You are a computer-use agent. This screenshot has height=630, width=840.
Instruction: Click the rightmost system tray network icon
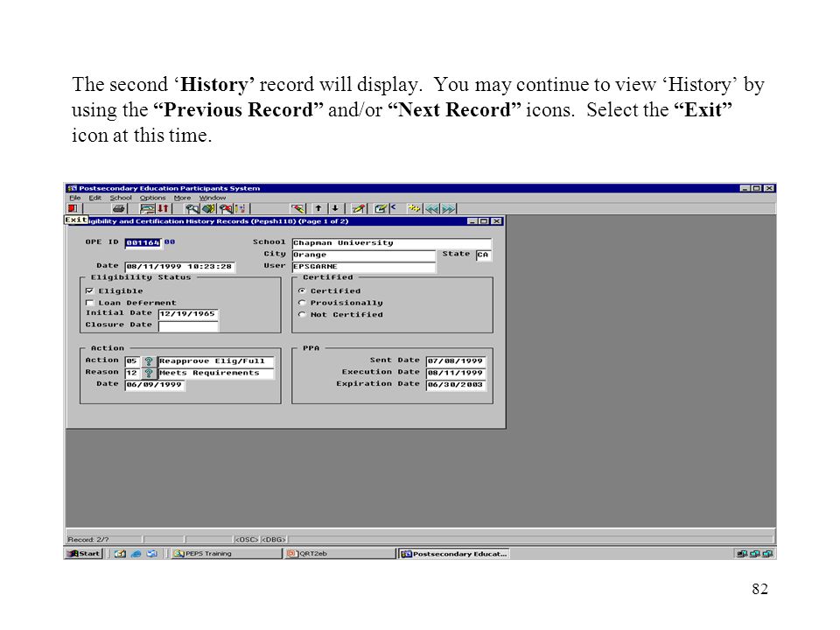(x=767, y=553)
